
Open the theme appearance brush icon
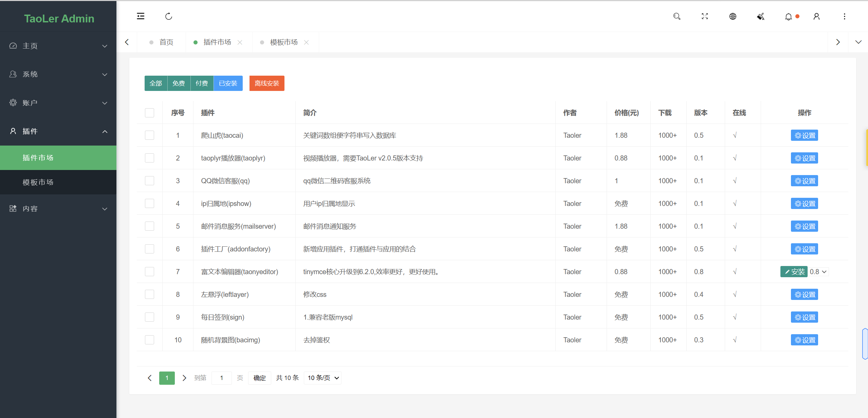click(760, 16)
